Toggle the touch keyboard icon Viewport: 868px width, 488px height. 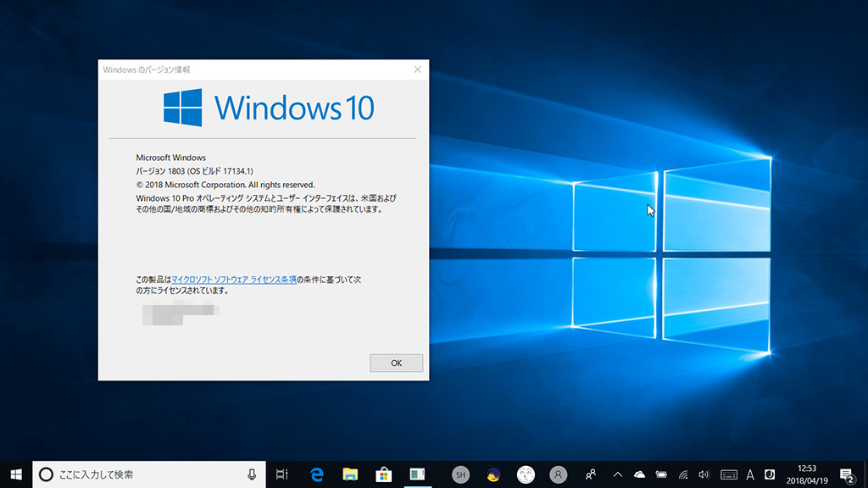point(728,474)
